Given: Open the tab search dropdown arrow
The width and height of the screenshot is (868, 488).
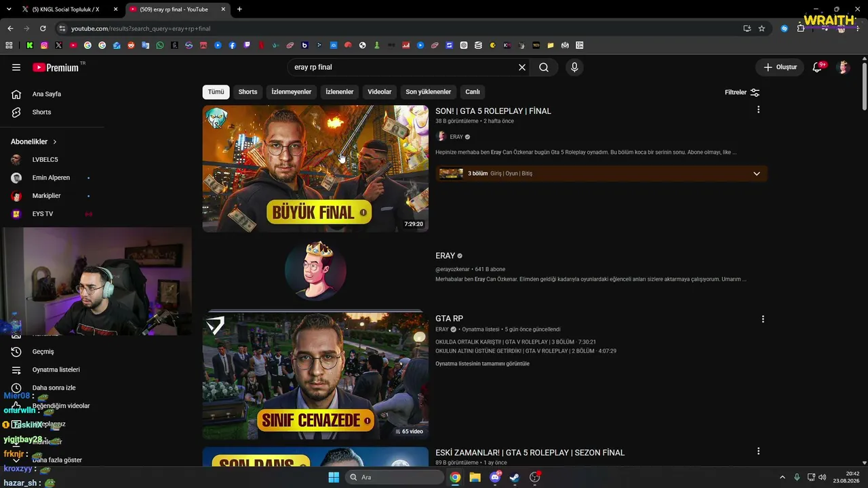Looking at the screenshot, I should 9,9.
